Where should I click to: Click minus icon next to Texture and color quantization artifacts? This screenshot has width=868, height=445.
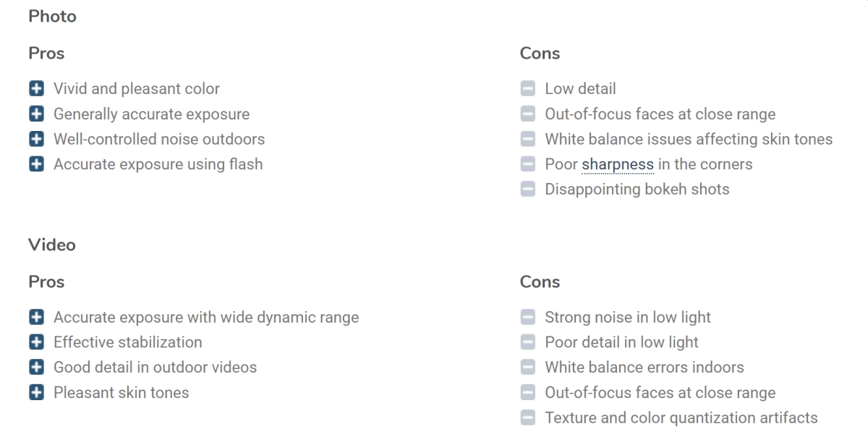click(x=528, y=418)
